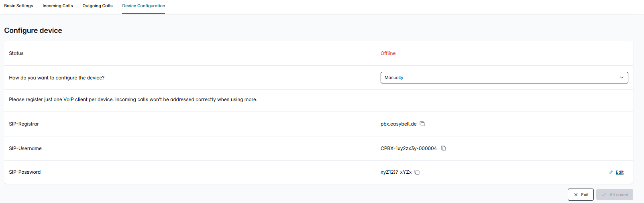Click the CPBX-1xy2zx3y-000004 username value
Image resolution: width=644 pixels, height=203 pixels.
pyautogui.click(x=409, y=148)
